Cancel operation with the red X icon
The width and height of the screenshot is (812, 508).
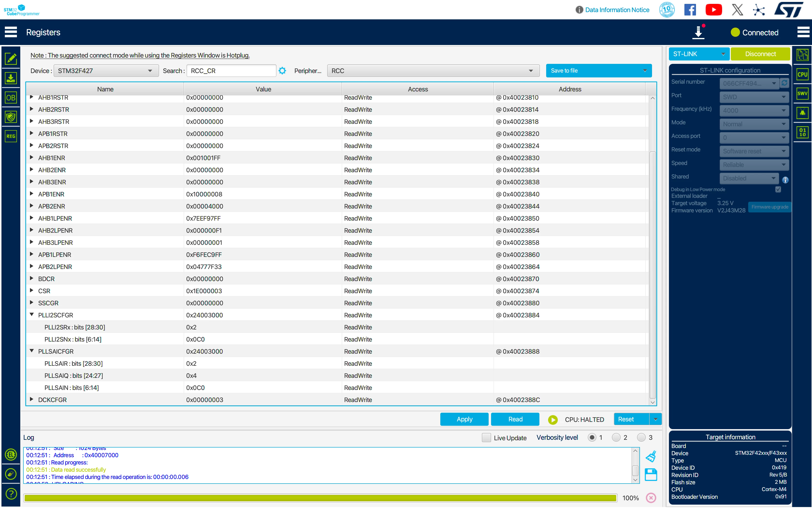point(651,498)
